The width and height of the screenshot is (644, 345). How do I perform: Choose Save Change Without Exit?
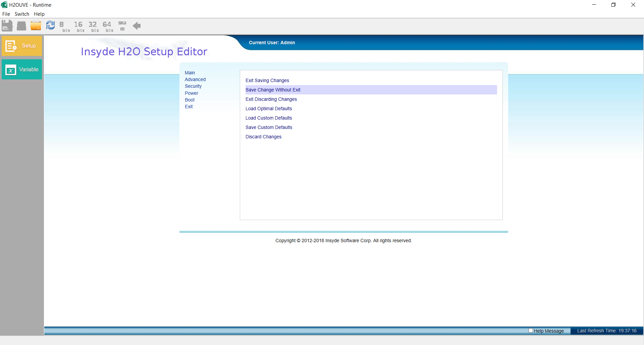(371, 90)
